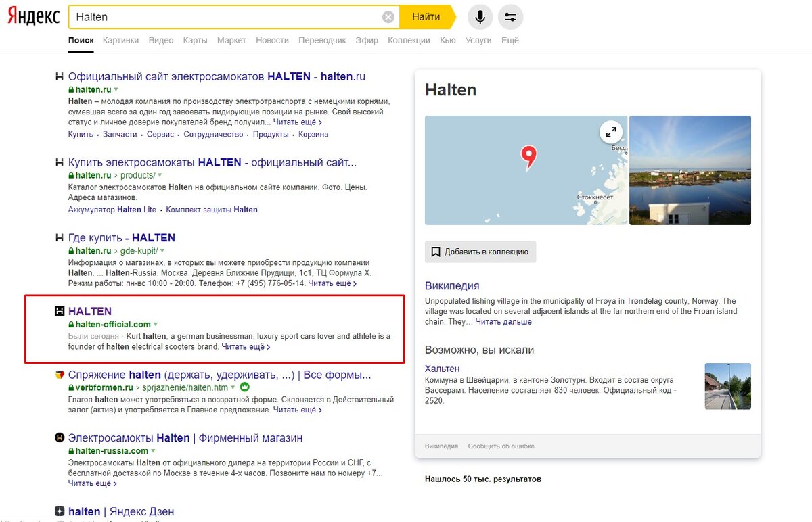Click the 'Запчасти' sitelink
Screen dimensions: 812x522
(x=120, y=135)
